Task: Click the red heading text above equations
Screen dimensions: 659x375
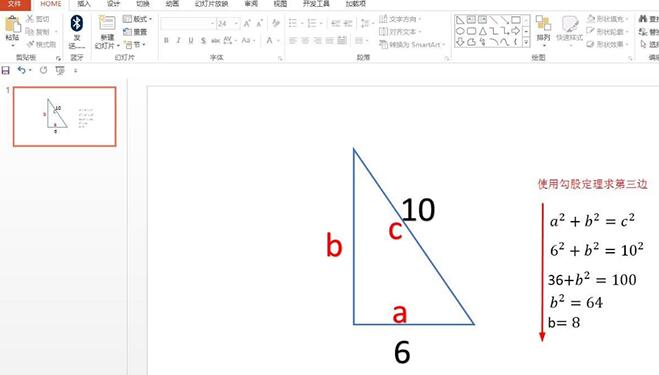Action: pos(593,184)
